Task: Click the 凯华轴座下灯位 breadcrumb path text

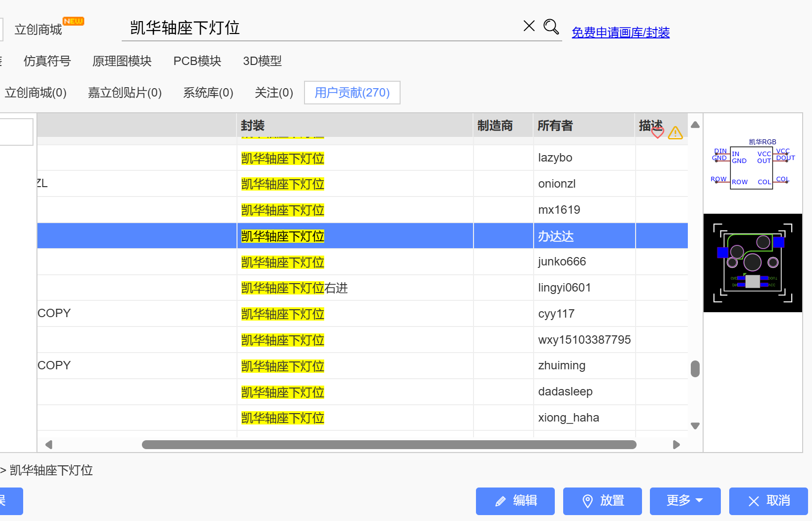Action: [51, 470]
